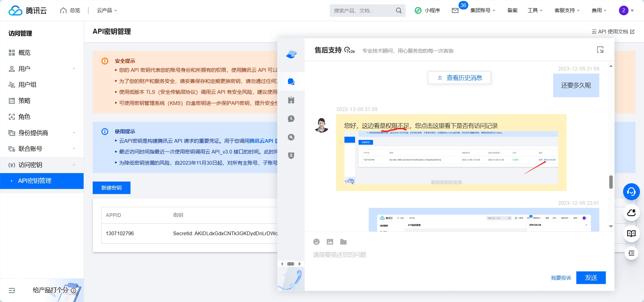Open the profile badge icon in support sidebar
This screenshot has height=302, width=644.
[x=291, y=156]
